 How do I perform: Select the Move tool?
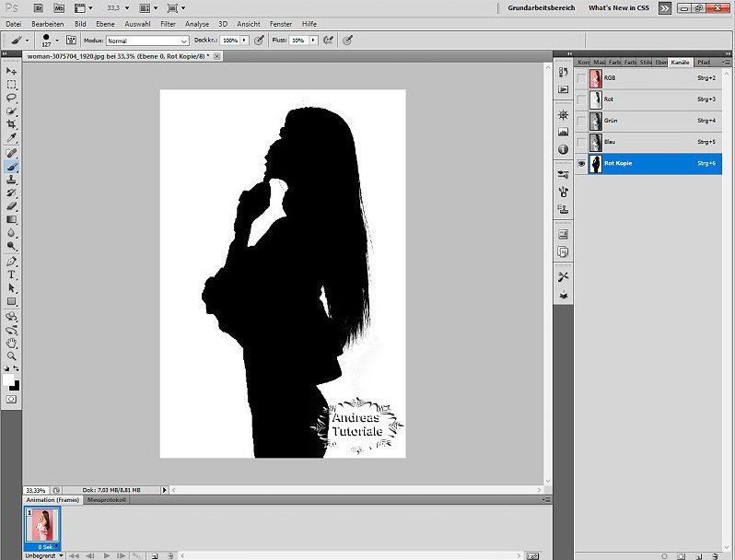tap(11, 71)
